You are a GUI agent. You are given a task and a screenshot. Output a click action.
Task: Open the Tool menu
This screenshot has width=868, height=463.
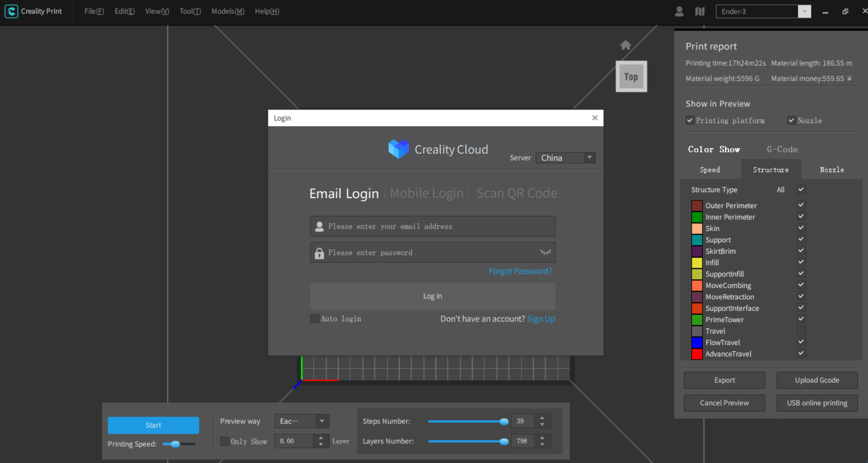(189, 11)
